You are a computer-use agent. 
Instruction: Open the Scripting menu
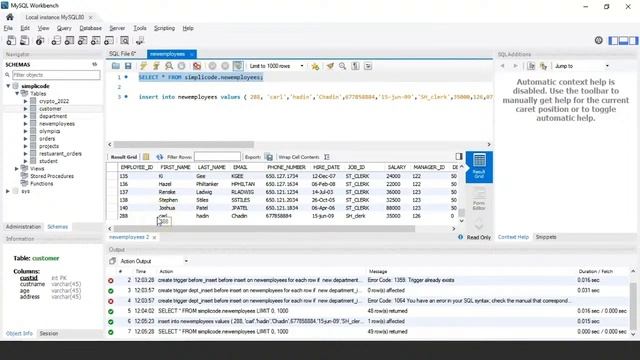tap(164, 28)
